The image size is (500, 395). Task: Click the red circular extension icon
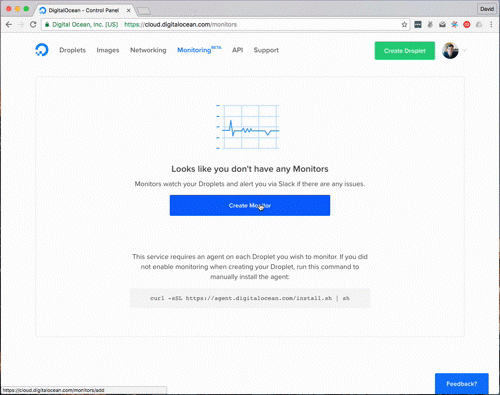point(467,24)
